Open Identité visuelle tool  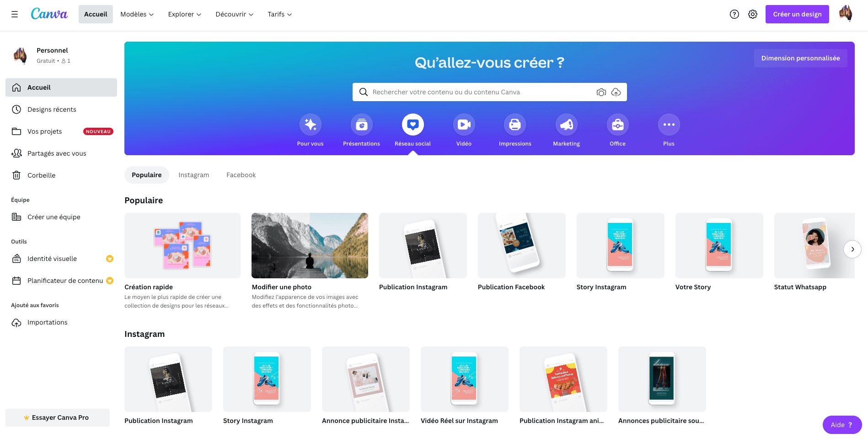[x=61, y=259]
